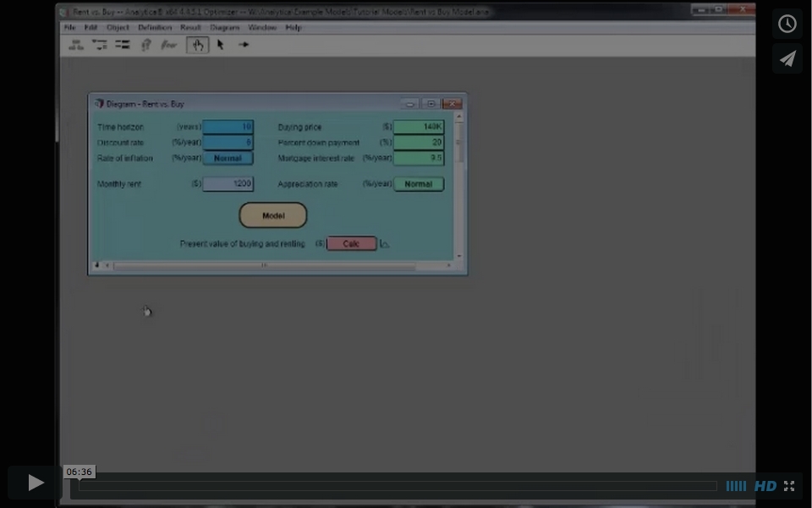Play the video
Viewport: 812px width, 508px height.
(x=36, y=483)
